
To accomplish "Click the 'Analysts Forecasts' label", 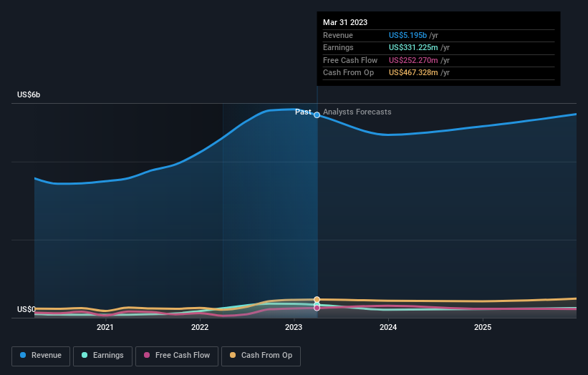I will [357, 112].
